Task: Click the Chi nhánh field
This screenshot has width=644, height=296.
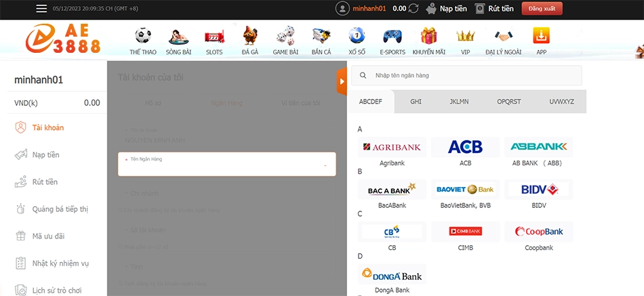Action: click(226, 193)
